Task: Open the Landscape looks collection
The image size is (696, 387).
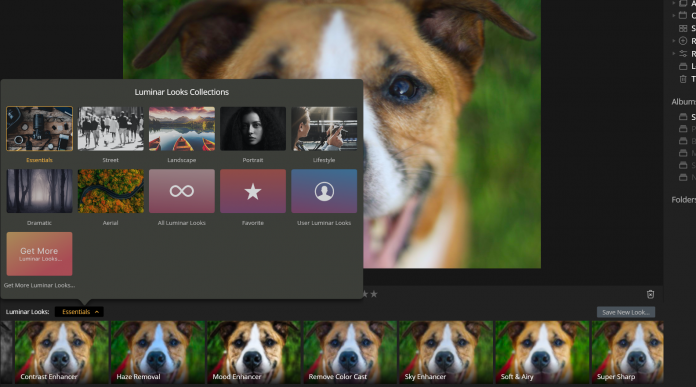Action: (182, 129)
